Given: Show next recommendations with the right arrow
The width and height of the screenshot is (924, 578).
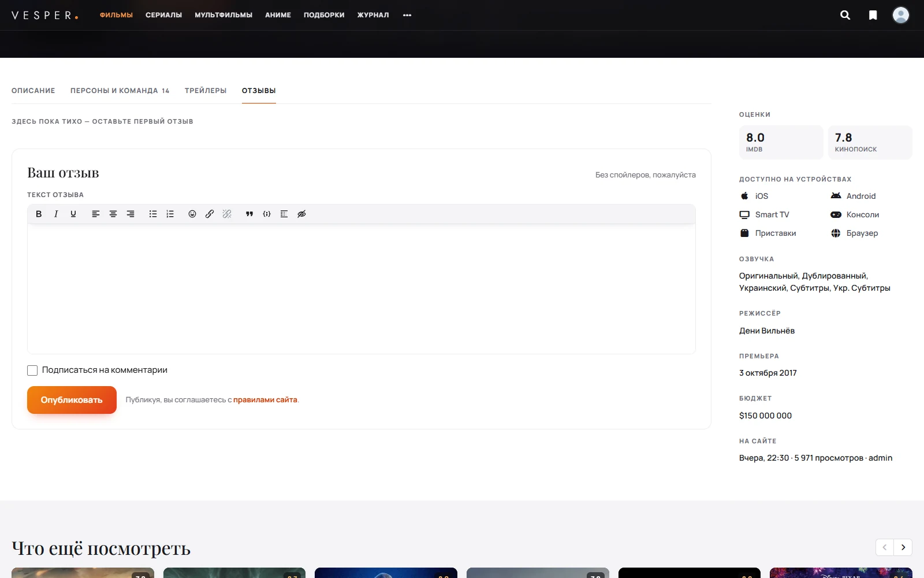Looking at the screenshot, I should tap(903, 547).
